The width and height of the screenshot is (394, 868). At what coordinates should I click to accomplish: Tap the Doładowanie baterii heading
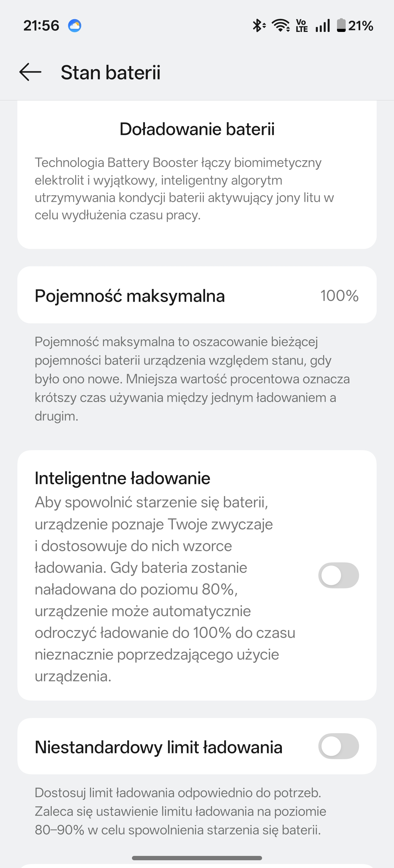(197, 129)
